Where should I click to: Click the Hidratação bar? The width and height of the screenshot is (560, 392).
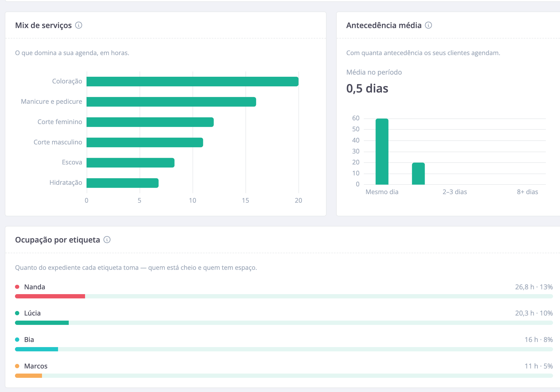coord(122,183)
